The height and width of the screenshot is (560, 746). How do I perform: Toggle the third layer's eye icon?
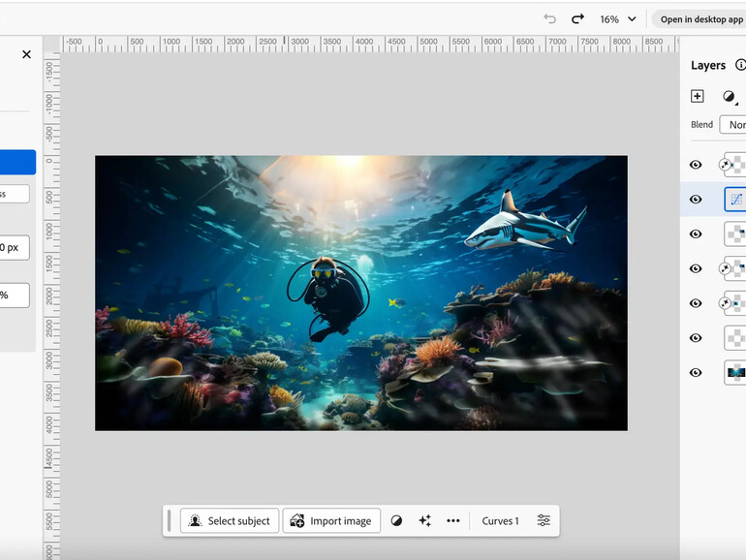[x=696, y=234]
